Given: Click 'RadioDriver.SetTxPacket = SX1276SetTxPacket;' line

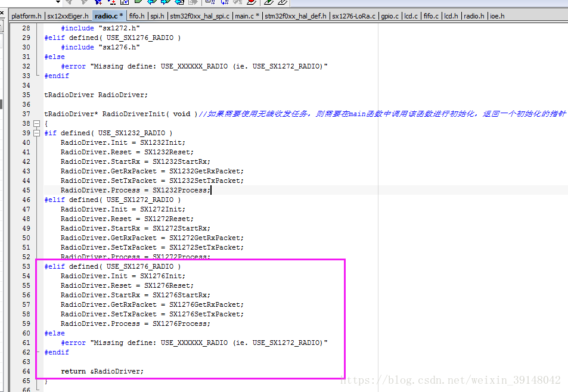Looking at the screenshot, I should [x=152, y=314].
